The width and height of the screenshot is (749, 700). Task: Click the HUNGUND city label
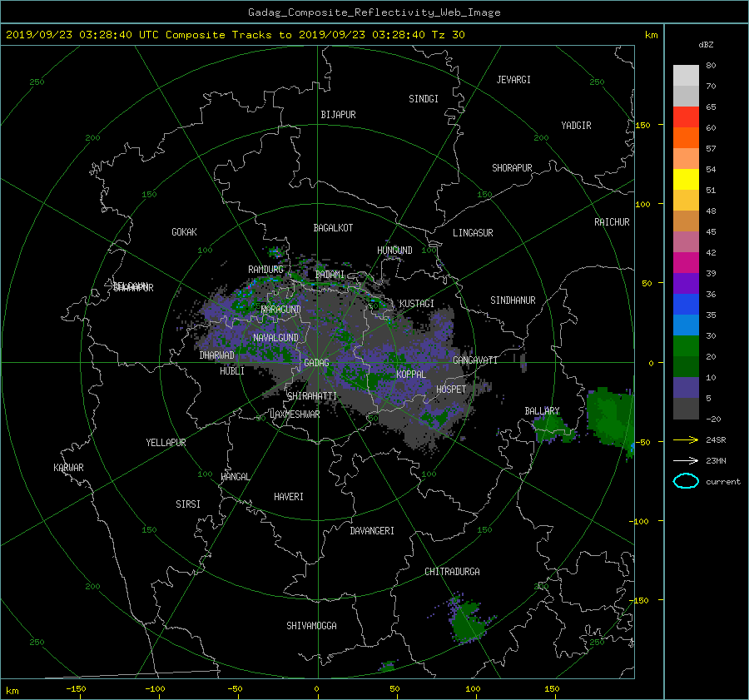394,251
